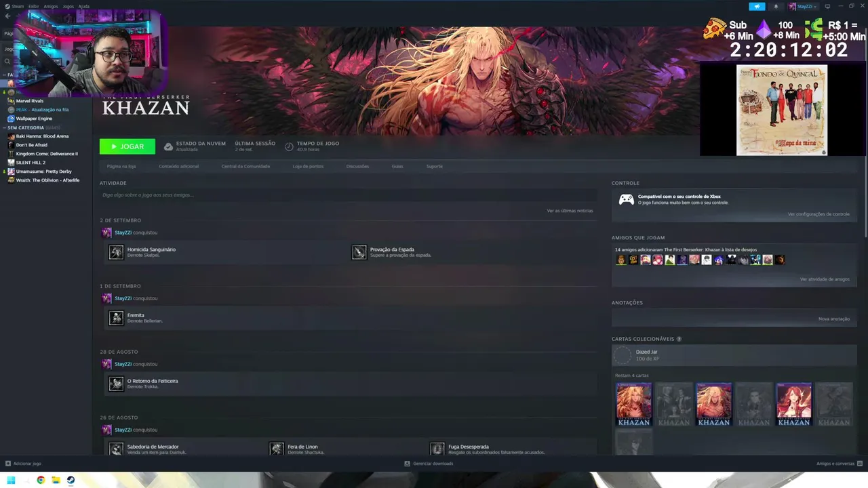Click StayZZi name under 2 de setembro
868x488 pixels.
[123, 232]
